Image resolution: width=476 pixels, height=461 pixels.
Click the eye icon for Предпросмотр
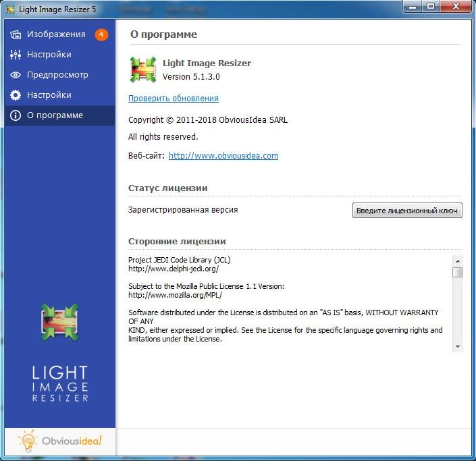pos(16,75)
